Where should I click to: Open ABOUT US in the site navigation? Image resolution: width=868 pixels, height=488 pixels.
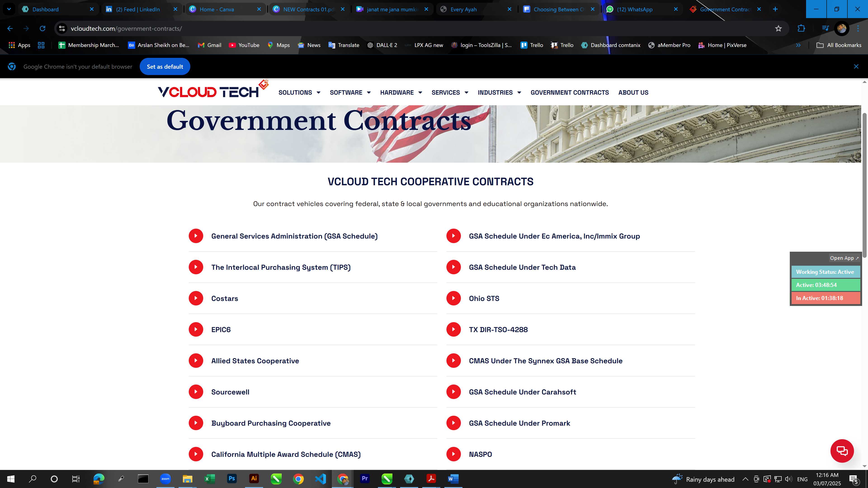633,92
